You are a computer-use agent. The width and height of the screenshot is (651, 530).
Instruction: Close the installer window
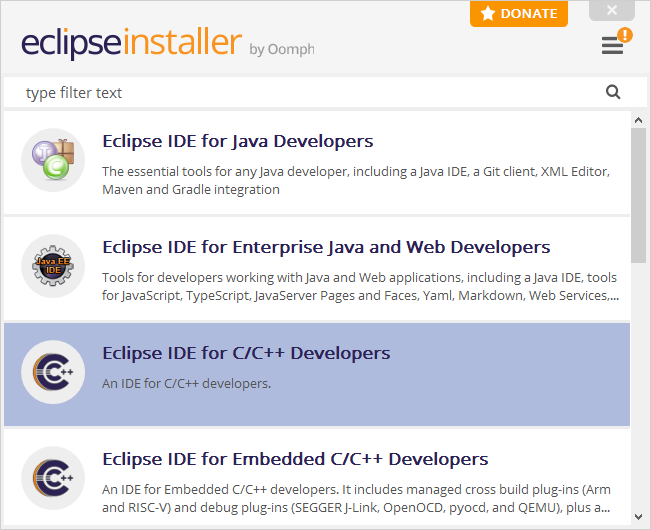[x=612, y=10]
